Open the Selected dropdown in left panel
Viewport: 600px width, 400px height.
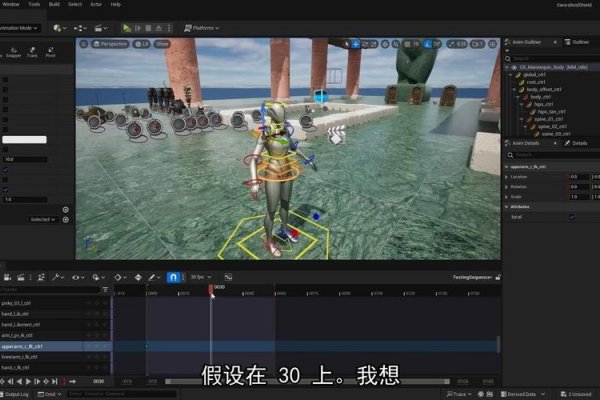pyautogui.click(x=42, y=220)
